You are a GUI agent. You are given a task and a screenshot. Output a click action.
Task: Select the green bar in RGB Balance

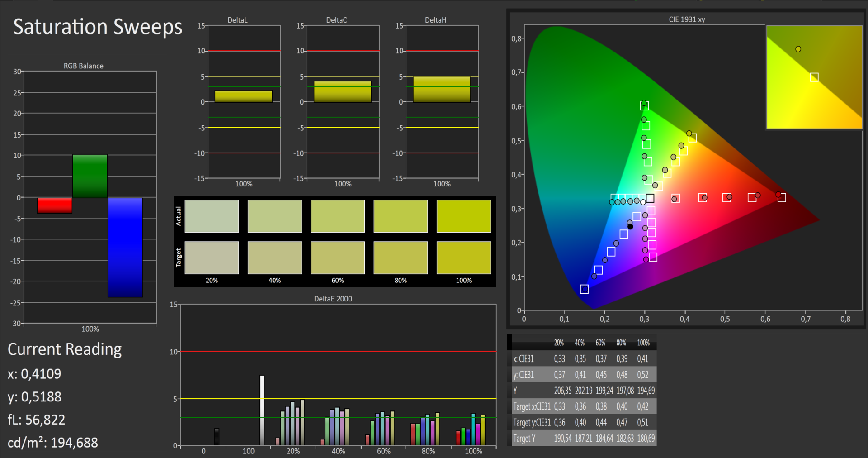click(x=90, y=176)
